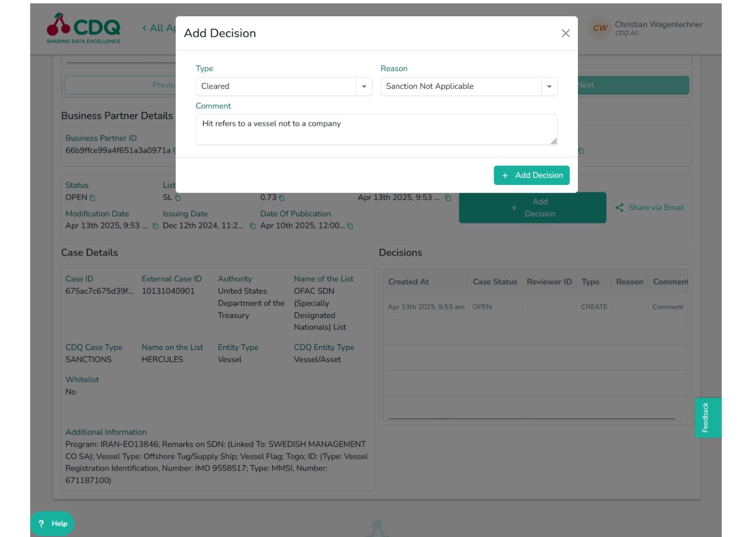
Task: Open the Type dropdown showing Cleared
Action: pos(364,86)
